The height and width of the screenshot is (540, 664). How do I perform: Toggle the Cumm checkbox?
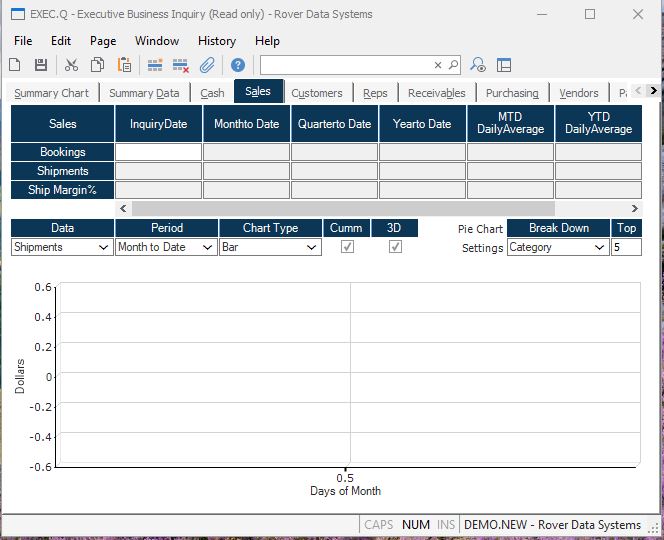tap(347, 247)
